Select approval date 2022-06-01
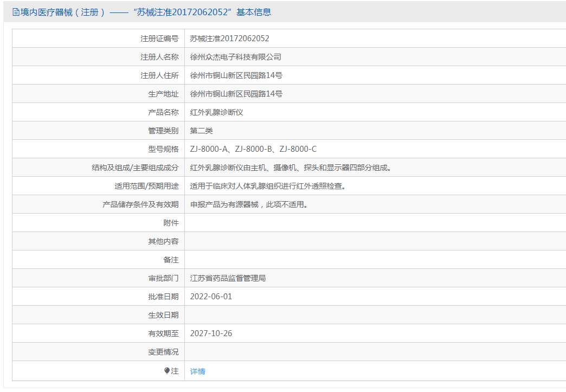The image size is (566, 392). point(211,297)
